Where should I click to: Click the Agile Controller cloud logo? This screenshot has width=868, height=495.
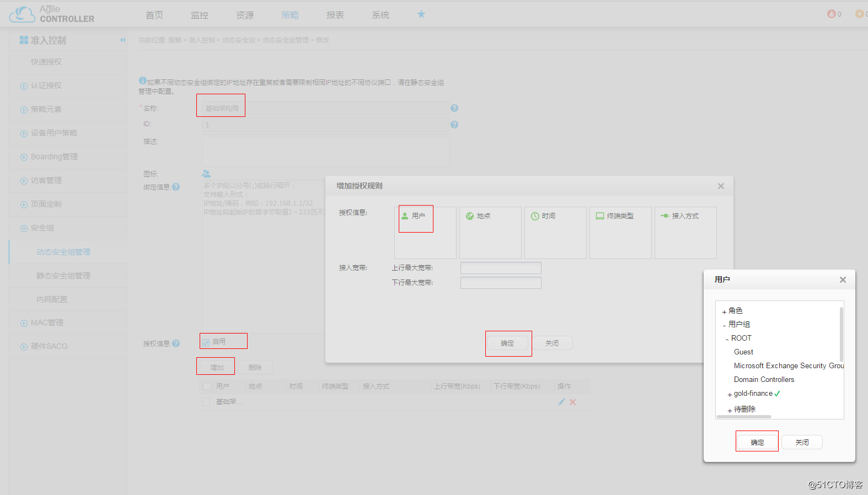point(22,14)
